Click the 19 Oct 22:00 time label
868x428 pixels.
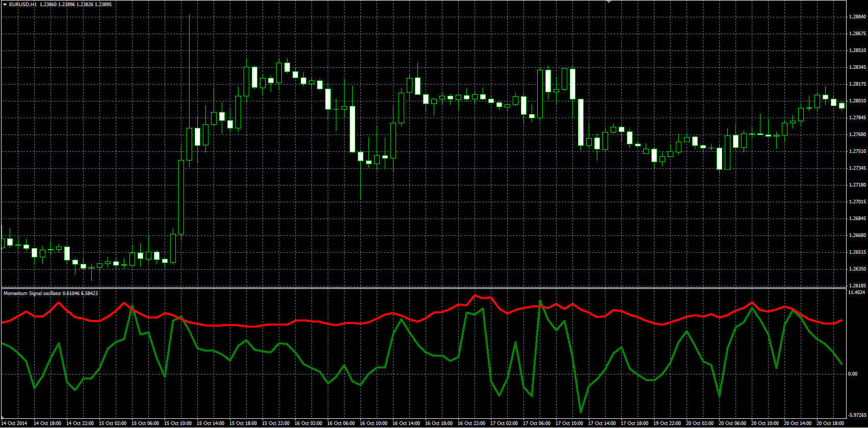point(667,423)
